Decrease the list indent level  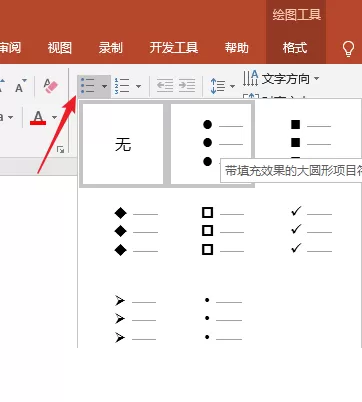coord(165,86)
